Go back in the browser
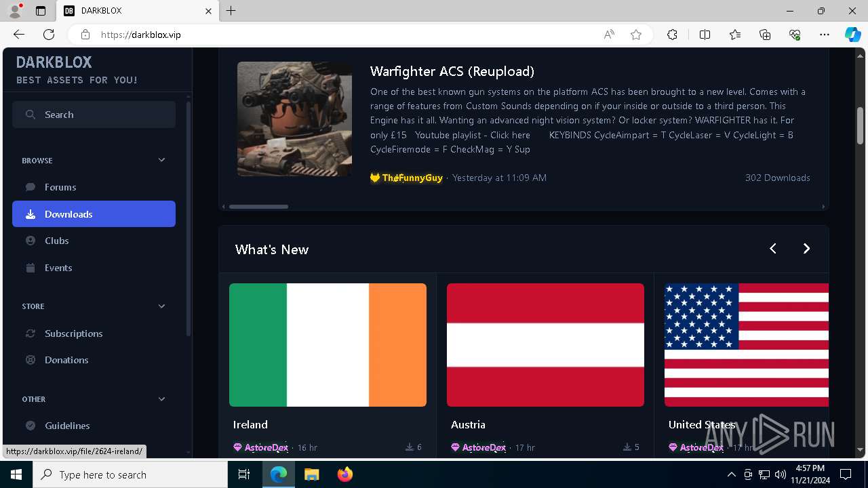 19,35
